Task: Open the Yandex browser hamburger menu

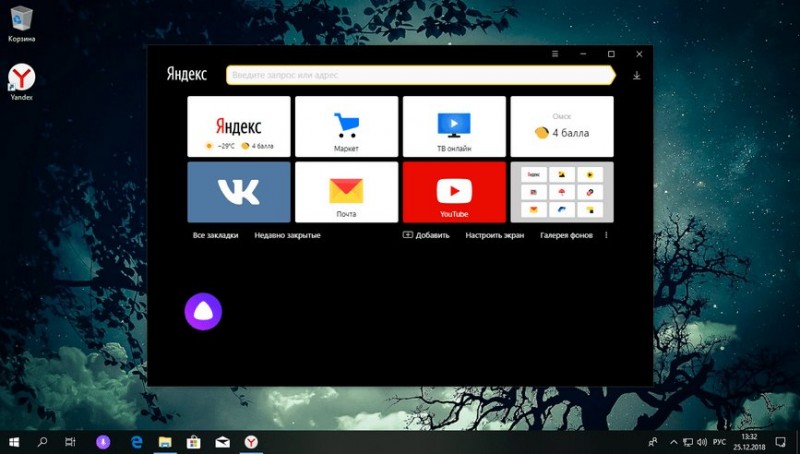Action: [555, 54]
